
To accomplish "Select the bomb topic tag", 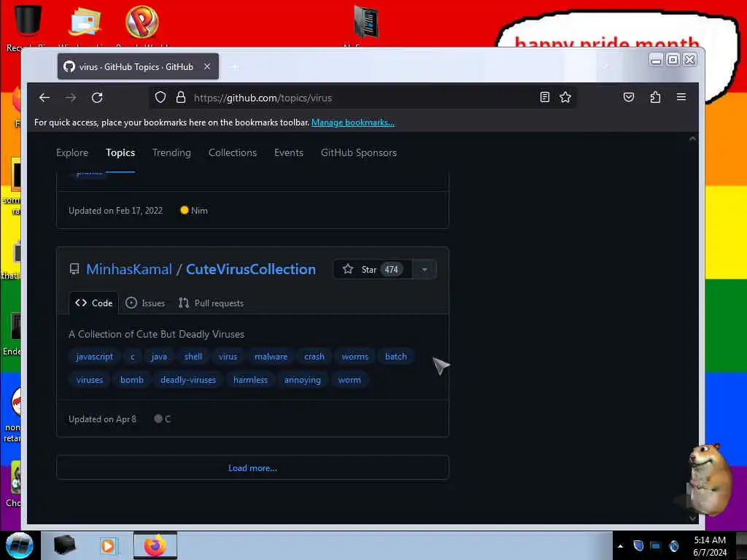I will 132,380.
